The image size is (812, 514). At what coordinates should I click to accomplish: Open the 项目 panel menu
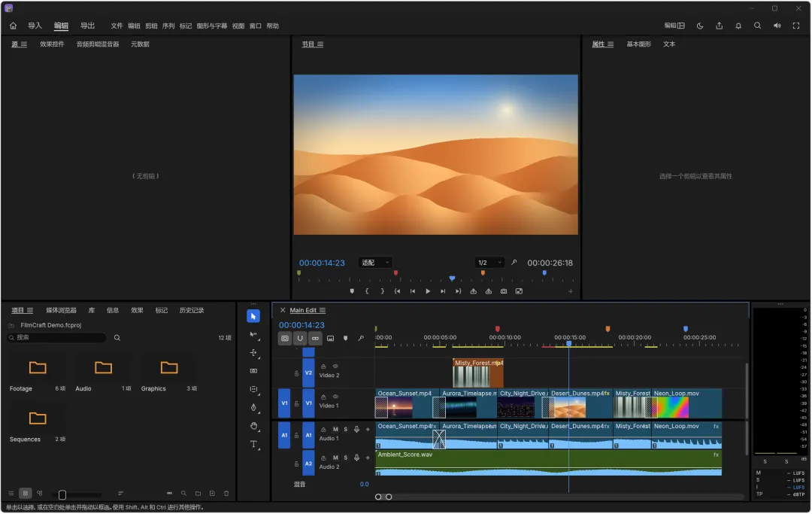(x=29, y=310)
